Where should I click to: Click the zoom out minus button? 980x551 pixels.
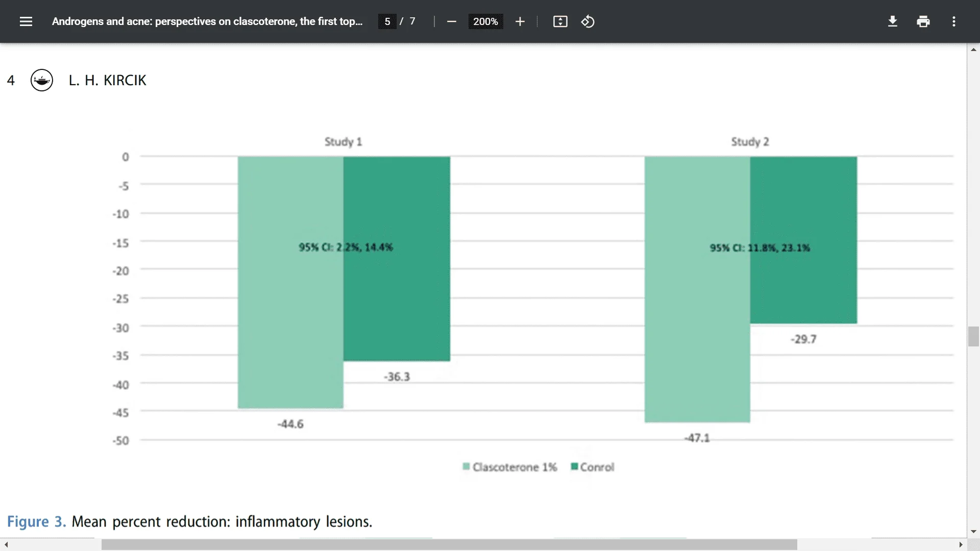click(451, 21)
